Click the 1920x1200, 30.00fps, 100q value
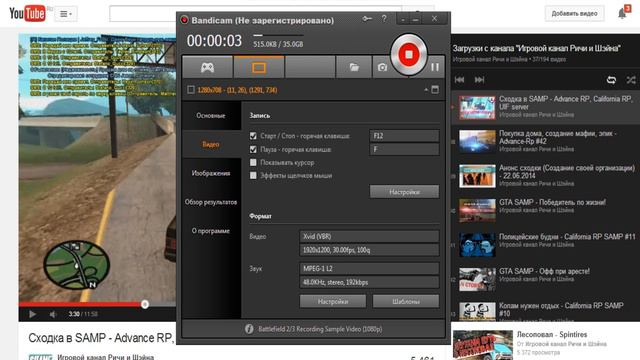The height and width of the screenshot is (360, 640). tap(369, 250)
